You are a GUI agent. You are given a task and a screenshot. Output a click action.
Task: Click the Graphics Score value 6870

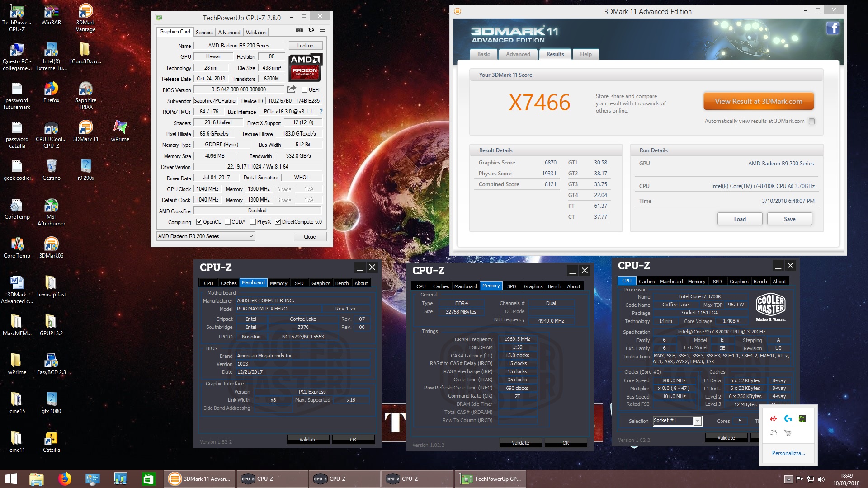point(550,163)
